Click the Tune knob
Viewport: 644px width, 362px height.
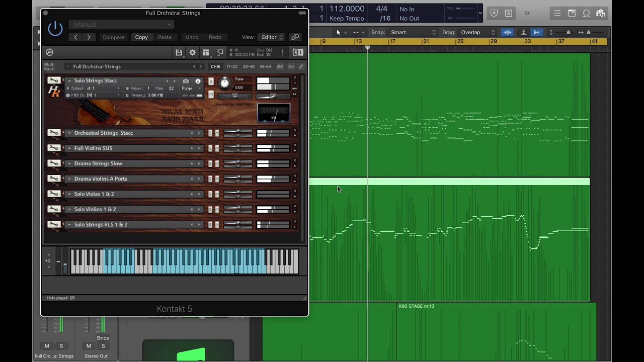pos(224,83)
